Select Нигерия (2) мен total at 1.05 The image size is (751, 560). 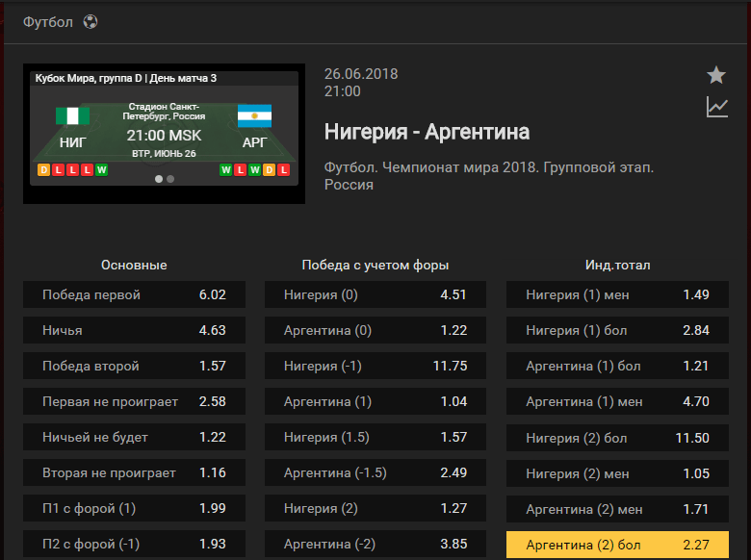point(617,473)
